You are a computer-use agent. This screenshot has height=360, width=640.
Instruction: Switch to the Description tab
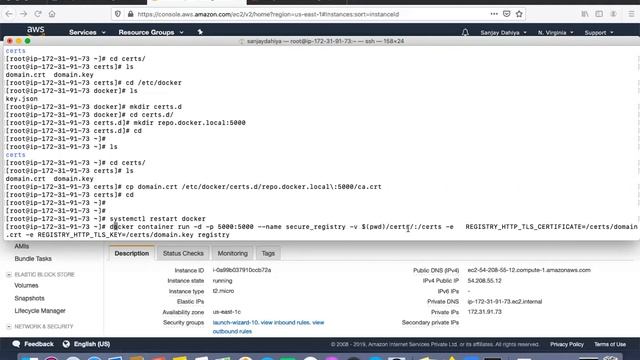[132, 253]
